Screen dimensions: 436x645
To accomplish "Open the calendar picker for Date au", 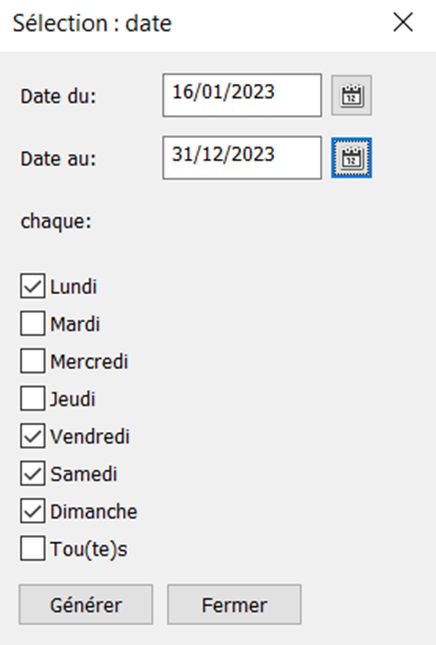I will 352,158.
